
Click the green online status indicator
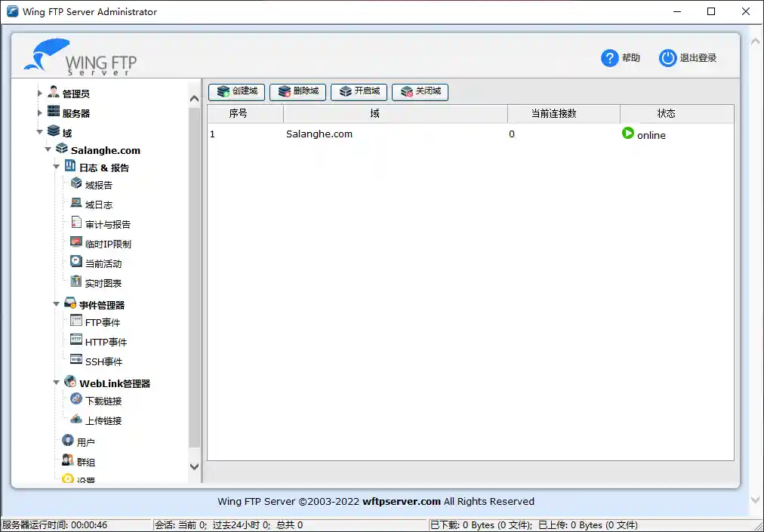coord(628,134)
